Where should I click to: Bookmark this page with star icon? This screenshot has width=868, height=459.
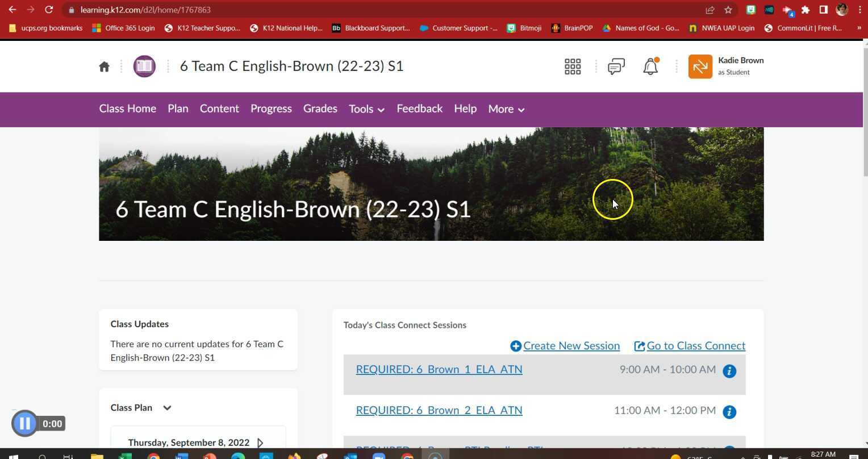click(x=728, y=10)
